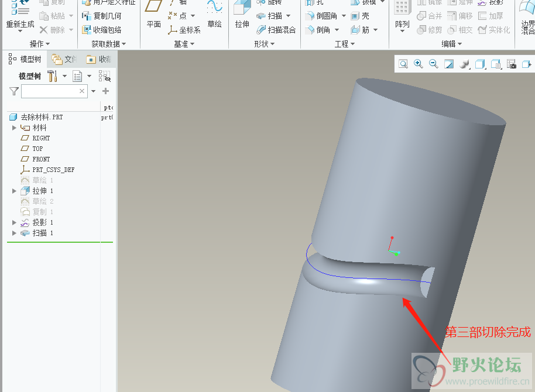Screen dimensions: 535x392
Task: Select the 收缩包络 (Shrinkwrap) tool
Action: (102, 30)
